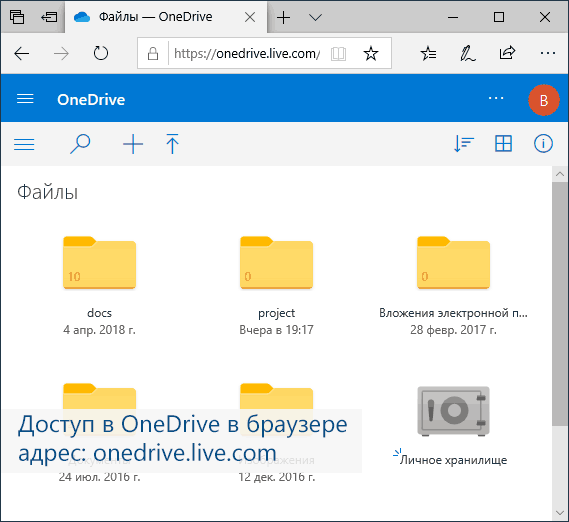Image resolution: width=569 pixels, height=522 pixels.
Task: Focus the address bar with onedrive.live.com
Action: [247, 54]
